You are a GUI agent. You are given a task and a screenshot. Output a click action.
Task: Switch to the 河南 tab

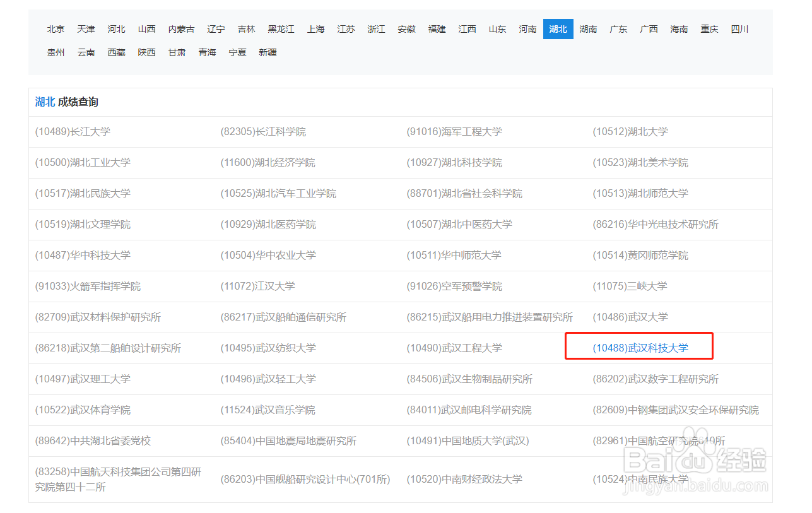click(527, 29)
